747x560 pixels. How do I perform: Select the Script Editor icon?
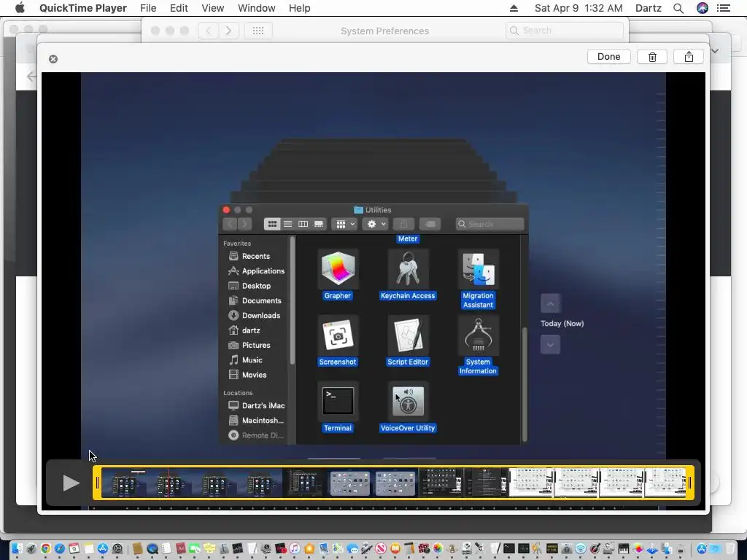[x=408, y=335]
